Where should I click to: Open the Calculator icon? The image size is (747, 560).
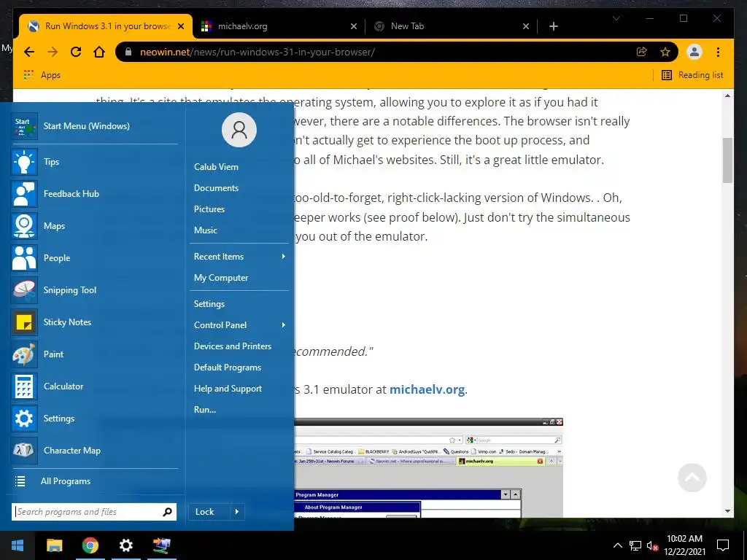click(x=24, y=386)
